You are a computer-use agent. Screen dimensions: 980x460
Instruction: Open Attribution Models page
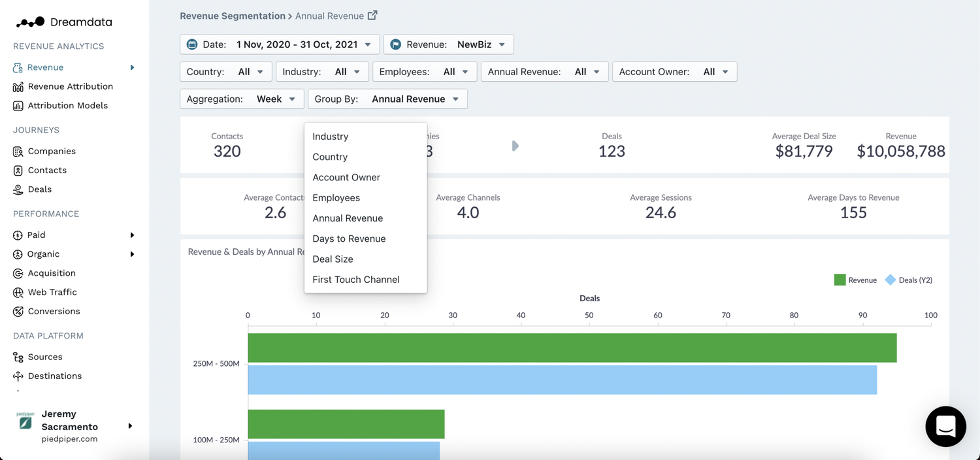(x=68, y=105)
